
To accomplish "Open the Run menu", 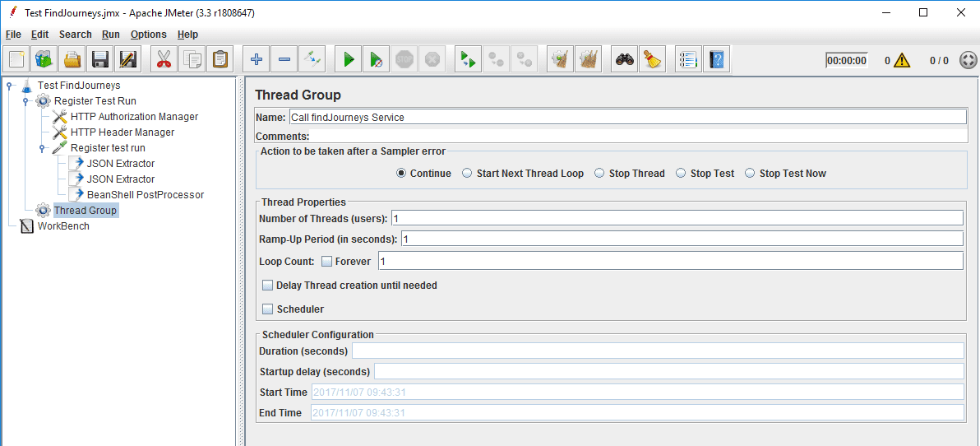I will click(111, 35).
